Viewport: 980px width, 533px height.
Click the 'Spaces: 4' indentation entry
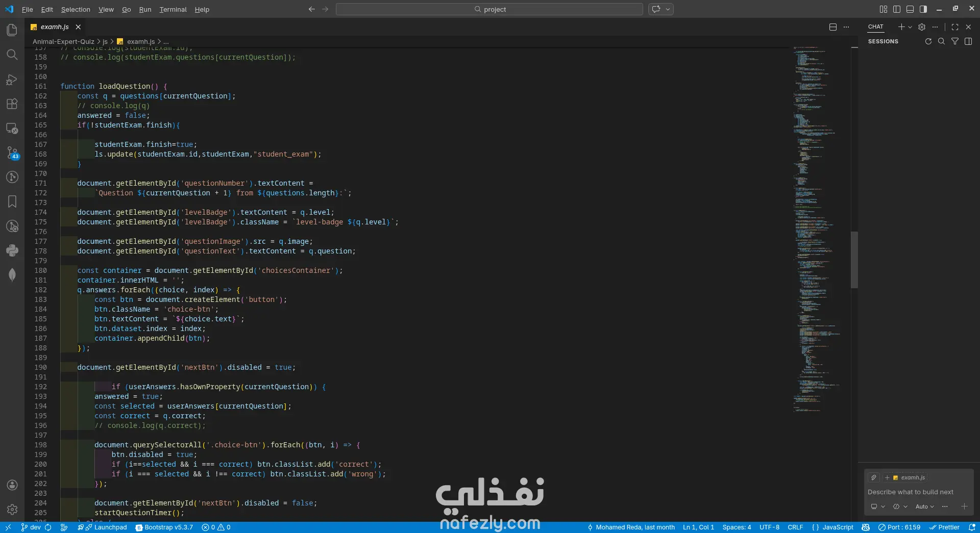(x=737, y=527)
